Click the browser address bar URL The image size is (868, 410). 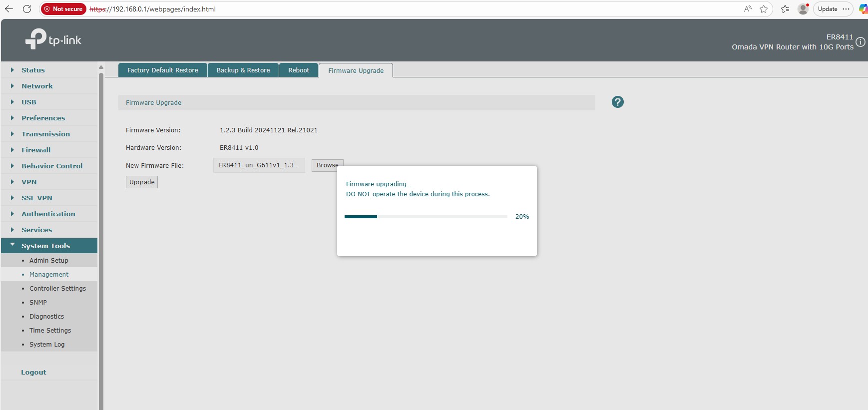[152, 9]
